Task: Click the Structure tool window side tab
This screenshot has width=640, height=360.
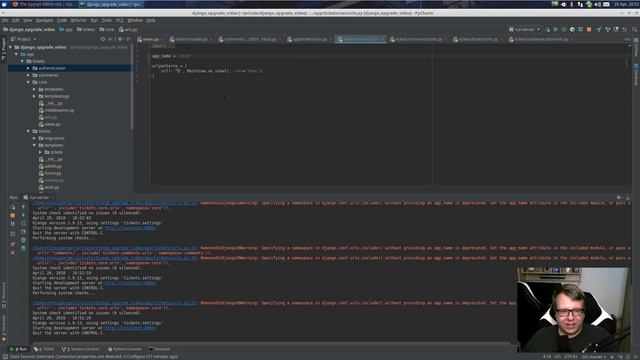Action: pos(4,295)
